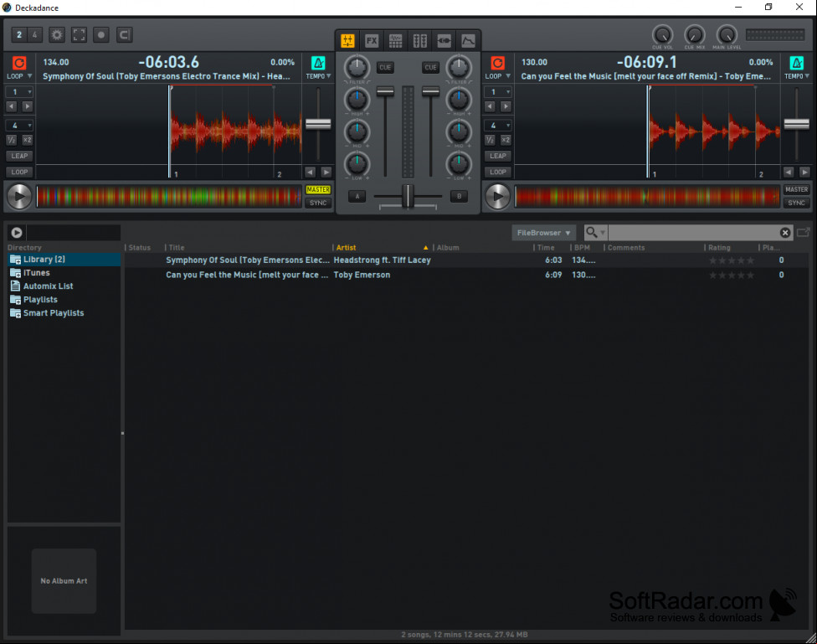817x644 pixels.
Task: Halve the loop length on right deck
Action: point(490,140)
